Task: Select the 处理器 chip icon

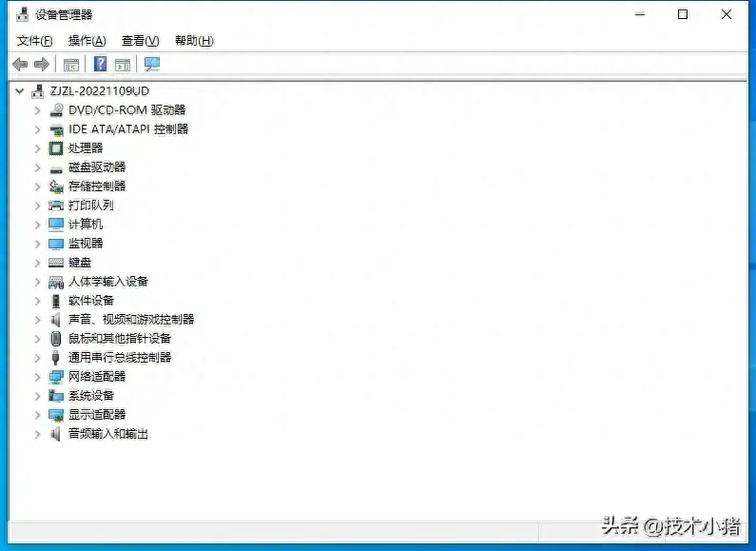Action: coord(56,148)
